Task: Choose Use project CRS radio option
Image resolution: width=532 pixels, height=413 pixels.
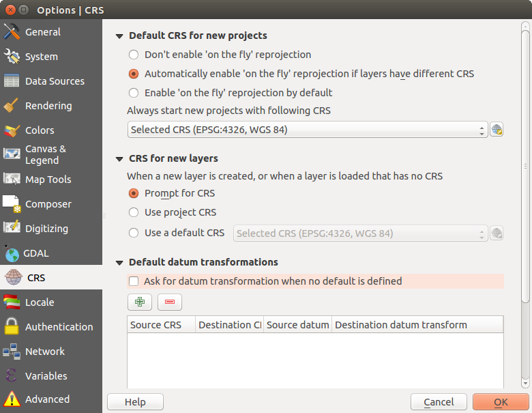Action: click(x=134, y=212)
